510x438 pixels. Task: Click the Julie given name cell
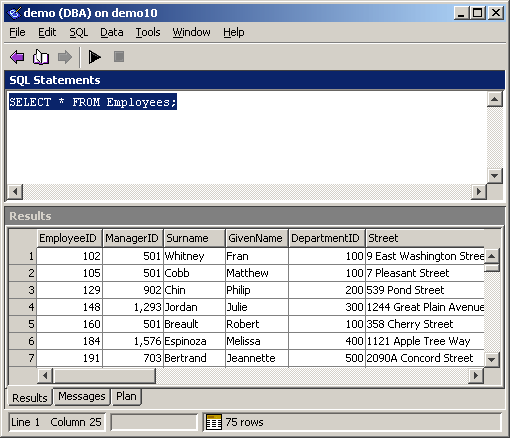[257, 307]
